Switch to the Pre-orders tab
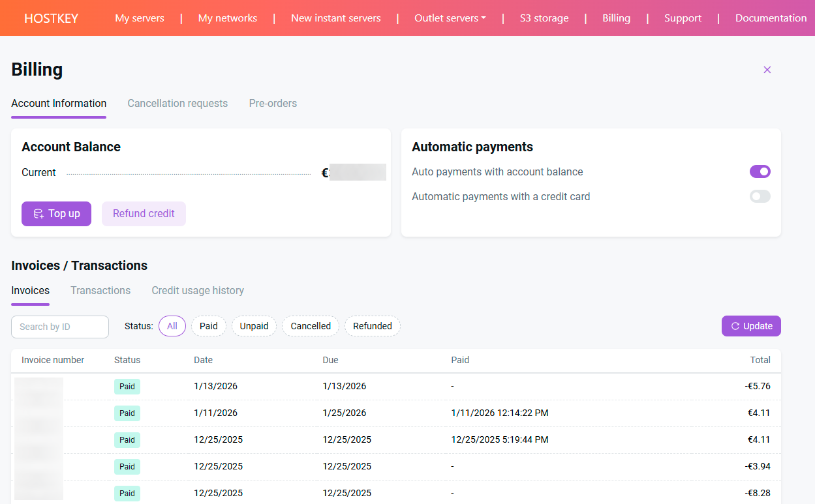Screen dimensions: 815x504 tap(273, 103)
